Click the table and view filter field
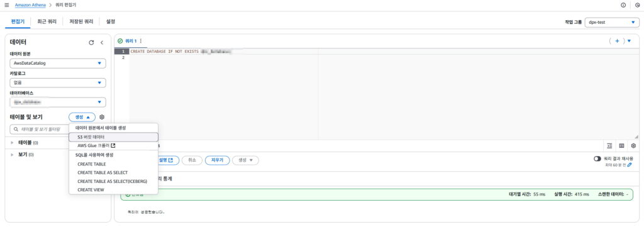The image size is (644, 239). point(58,129)
